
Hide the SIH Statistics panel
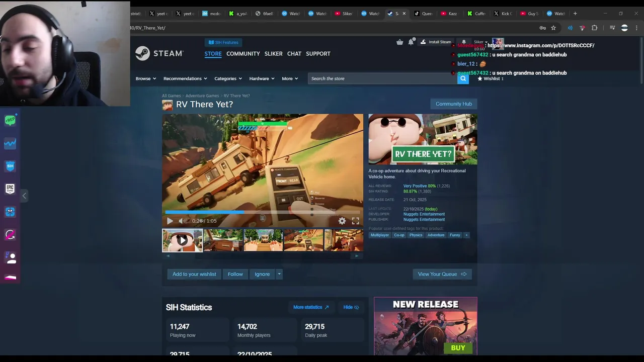[351, 307]
